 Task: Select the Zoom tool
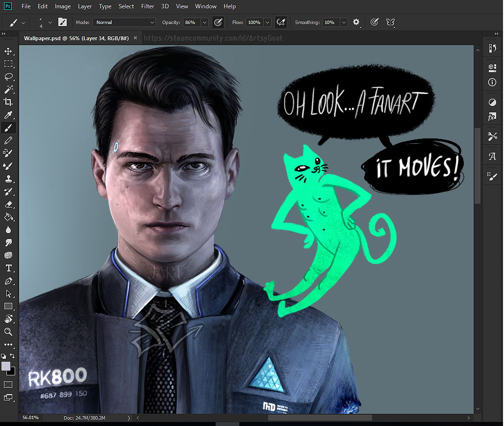coord(8,332)
